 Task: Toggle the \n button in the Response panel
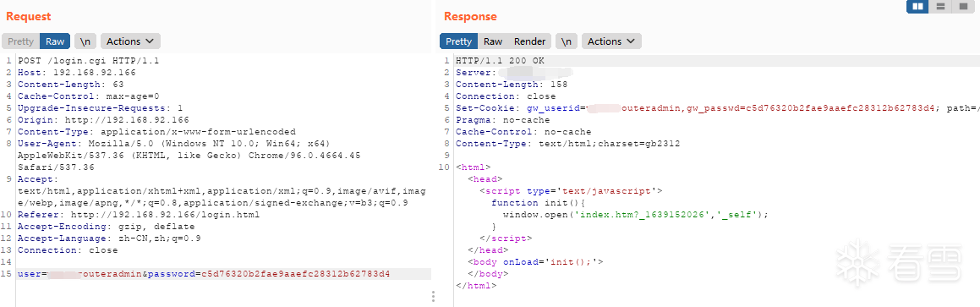[566, 41]
